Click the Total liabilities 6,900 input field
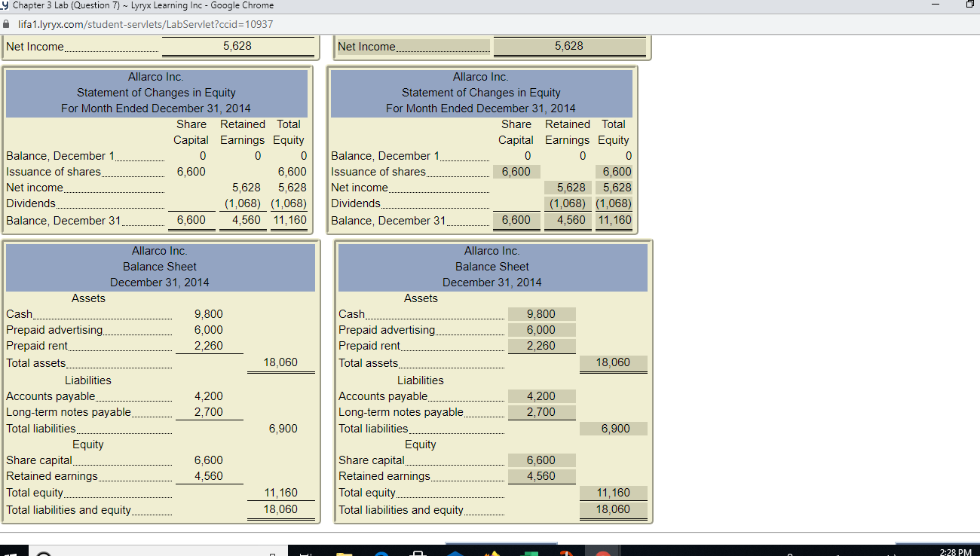Screen dimensions: 980x556 pyautogui.click(x=613, y=429)
